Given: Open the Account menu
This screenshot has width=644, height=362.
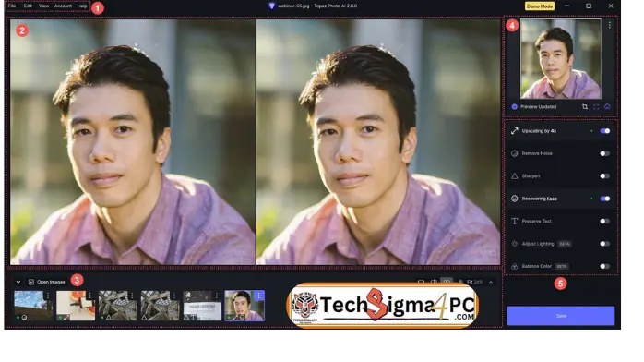Looking at the screenshot, I should click(x=63, y=6).
